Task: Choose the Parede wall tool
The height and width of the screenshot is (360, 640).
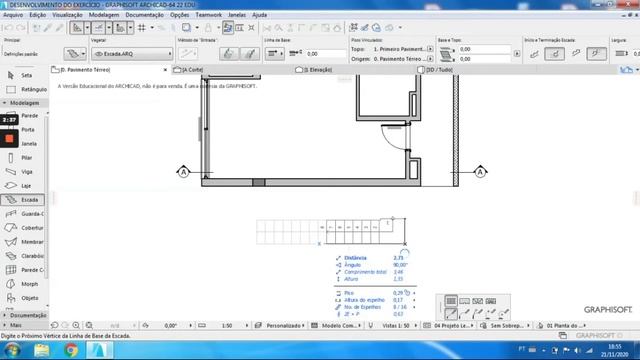Action: (x=29, y=116)
